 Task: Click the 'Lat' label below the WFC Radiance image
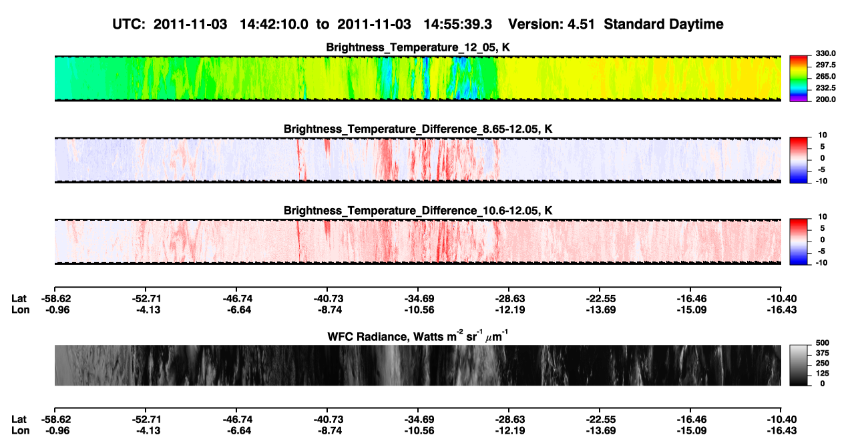tap(19, 420)
